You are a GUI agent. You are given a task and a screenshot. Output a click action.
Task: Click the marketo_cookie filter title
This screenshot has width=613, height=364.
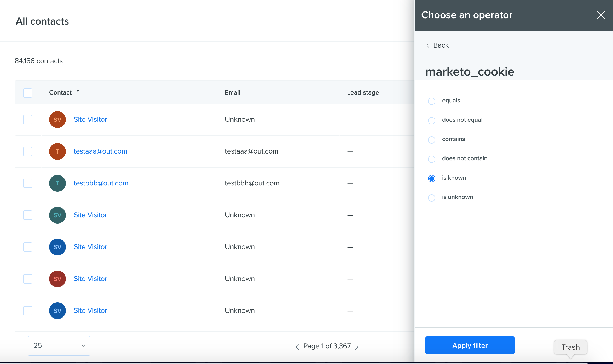(470, 72)
